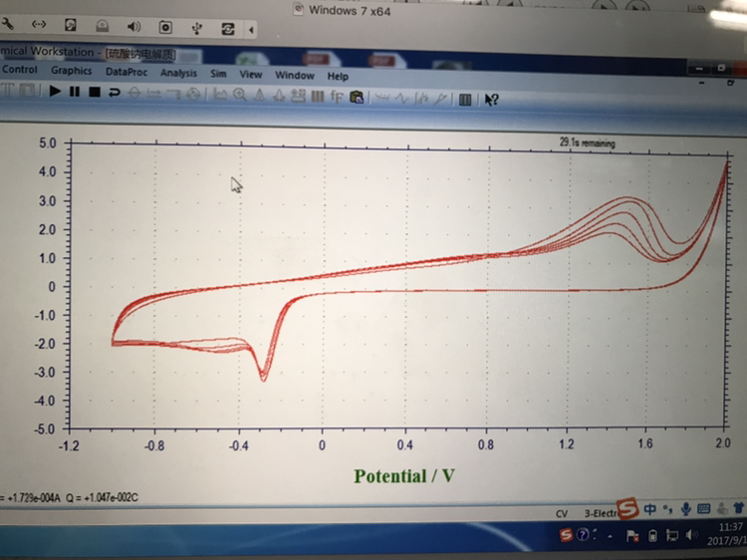Screen dimensions: 747x560
Task: Click the VM hard disk icon
Action: coord(70,25)
